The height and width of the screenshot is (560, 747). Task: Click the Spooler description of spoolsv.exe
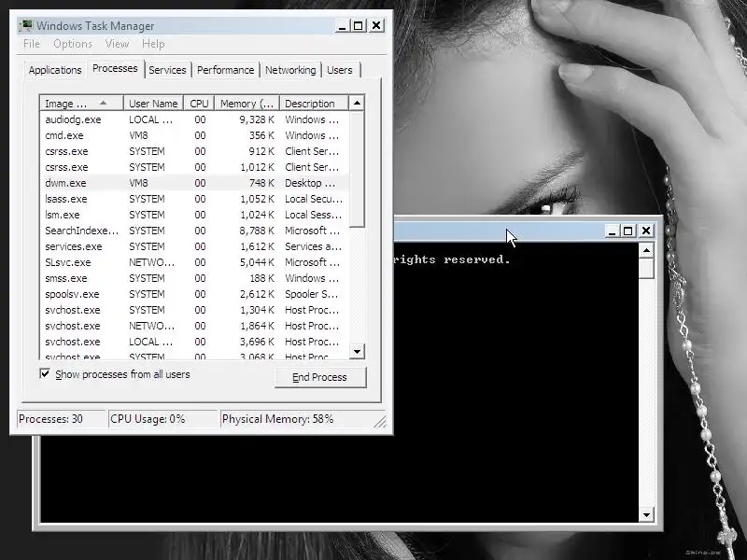click(312, 294)
